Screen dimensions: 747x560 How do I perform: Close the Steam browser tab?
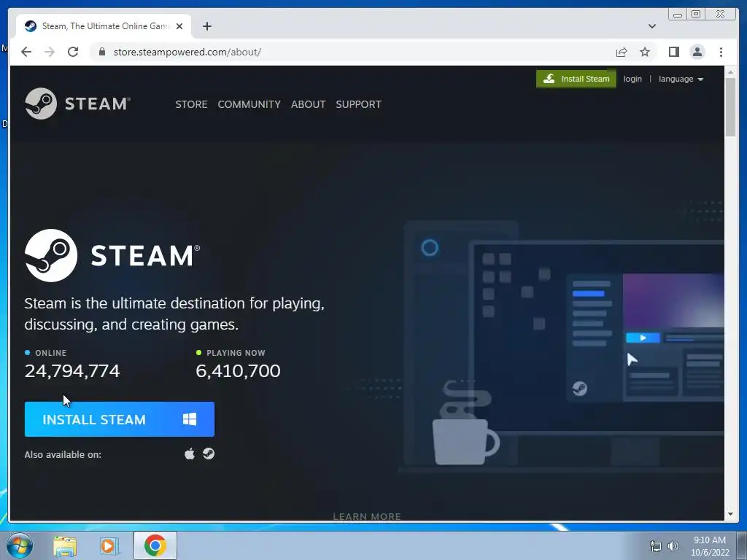coord(179,26)
